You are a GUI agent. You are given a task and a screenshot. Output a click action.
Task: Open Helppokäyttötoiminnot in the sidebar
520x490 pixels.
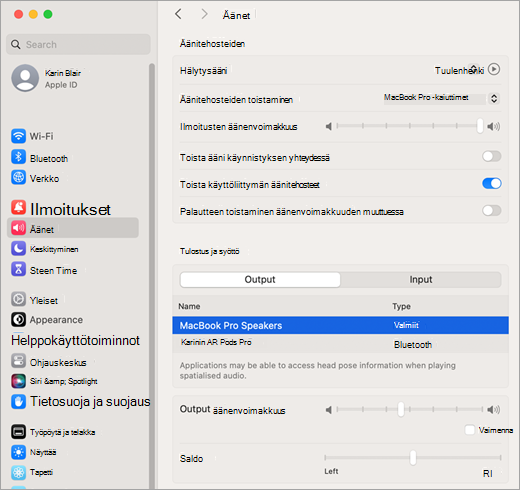(x=75, y=340)
